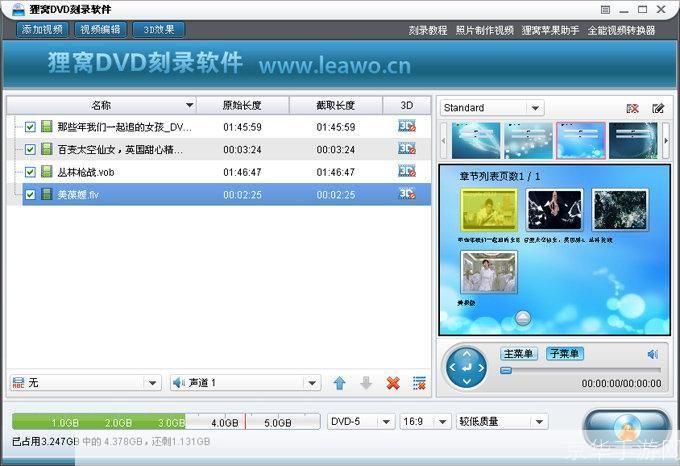The height and width of the screenshot is (466, 680).
Task: Toggle 3D icon for 那些年我们一起追的女孩 row
Action: (407, 126)
